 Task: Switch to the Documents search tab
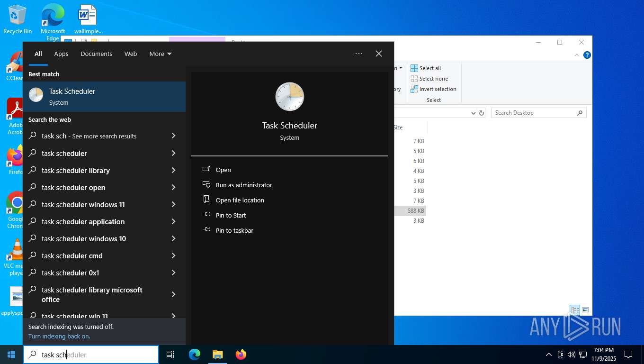pos(96,54)
